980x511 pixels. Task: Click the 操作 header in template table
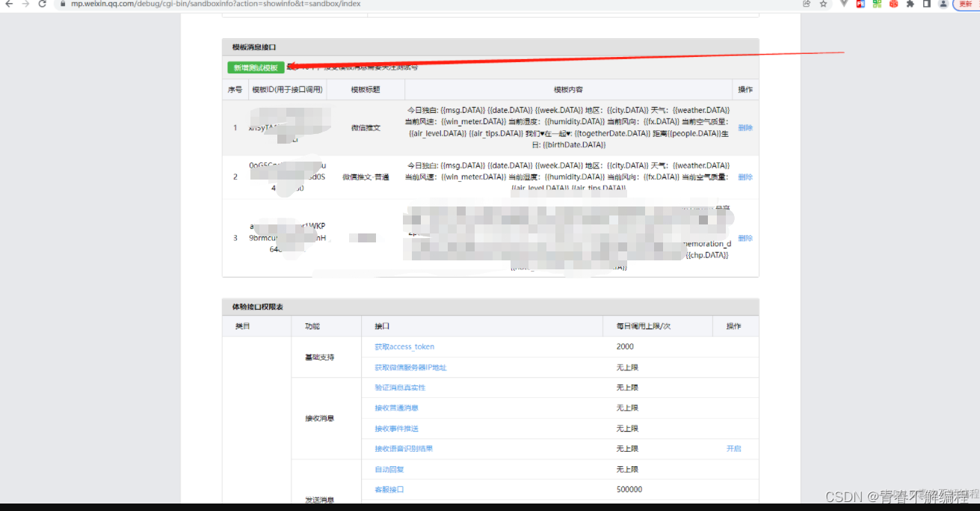pos(745,90)
